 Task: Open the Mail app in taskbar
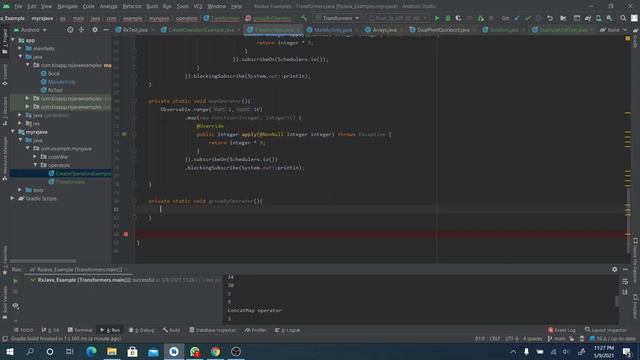(153, 351)
